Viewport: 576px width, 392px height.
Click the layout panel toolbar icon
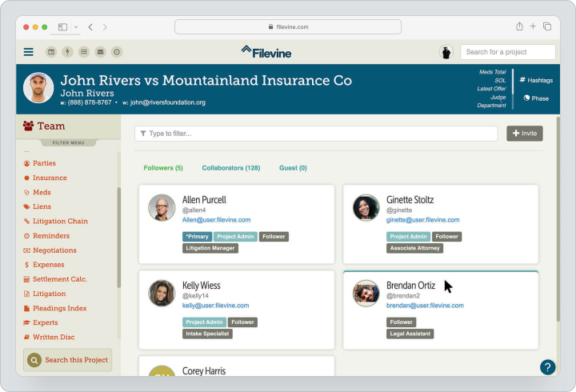point(51,52)
